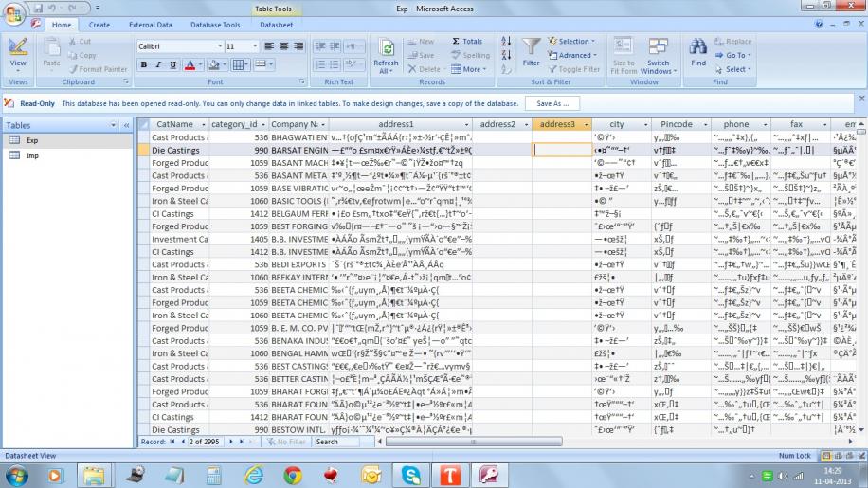Collapse the navigation pane shutter

126,126
